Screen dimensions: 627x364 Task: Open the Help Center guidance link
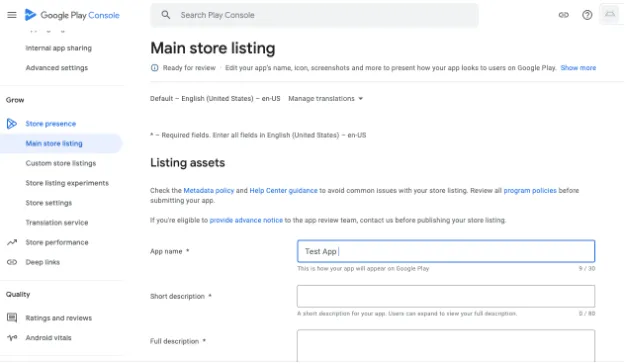pyautogui.click(x=284, y=190)
